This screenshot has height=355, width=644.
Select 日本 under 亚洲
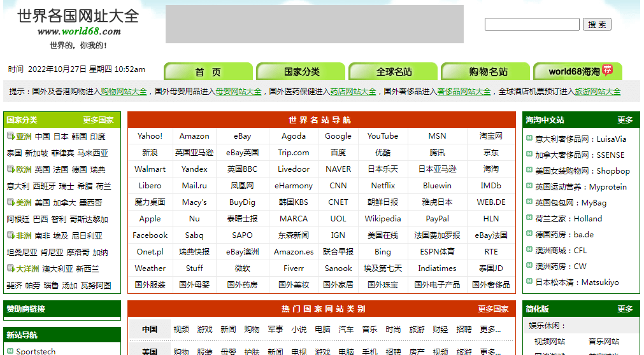pyautogui.click(x=61, y=136)
